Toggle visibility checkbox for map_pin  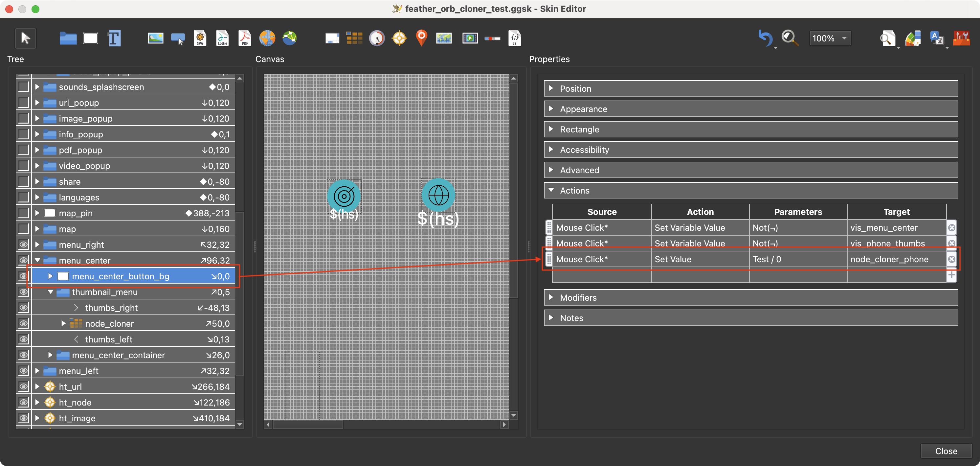24,213
